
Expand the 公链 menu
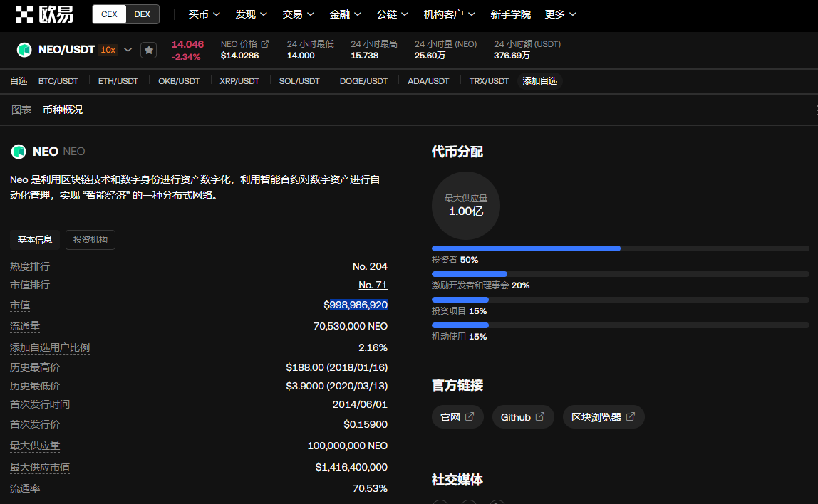[393, 15]
